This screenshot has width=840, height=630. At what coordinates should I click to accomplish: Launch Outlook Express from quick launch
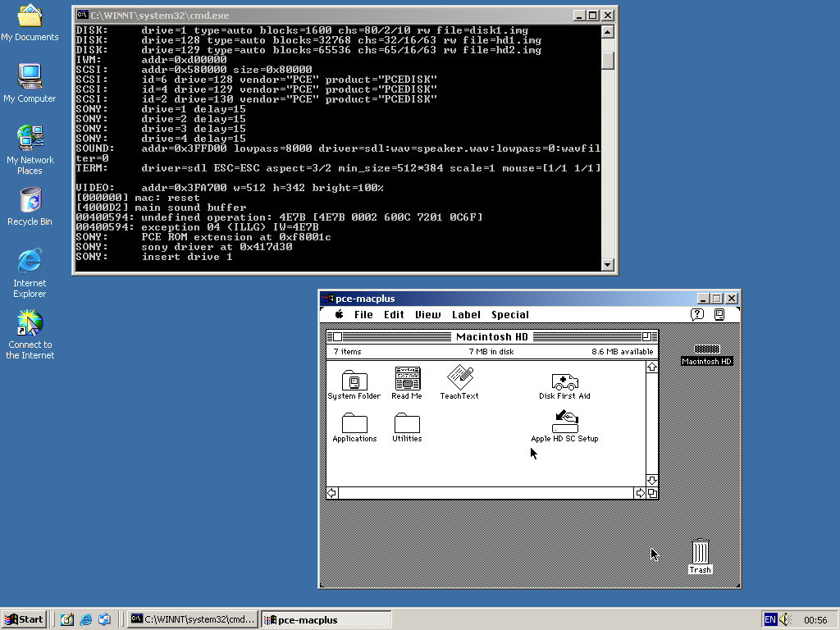pyautogui.click(x=104, y=619)
